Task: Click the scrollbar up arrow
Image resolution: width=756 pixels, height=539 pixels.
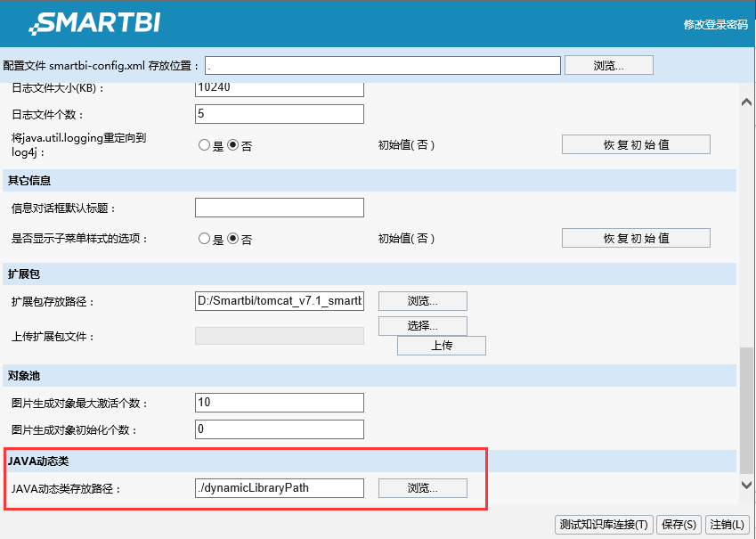Action: coord(746,102)
